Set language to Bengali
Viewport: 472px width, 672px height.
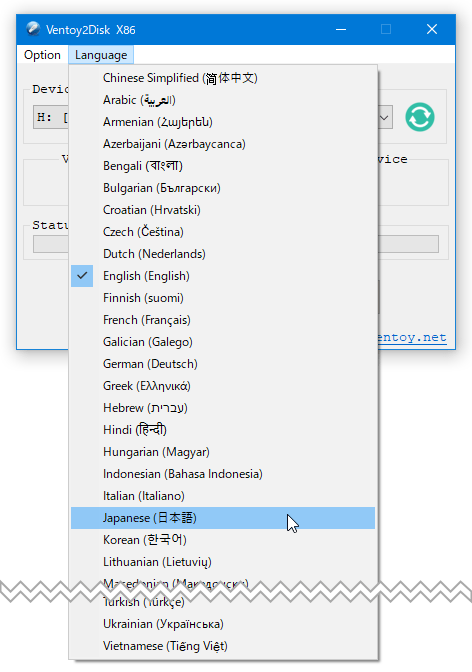click(223, 166)
